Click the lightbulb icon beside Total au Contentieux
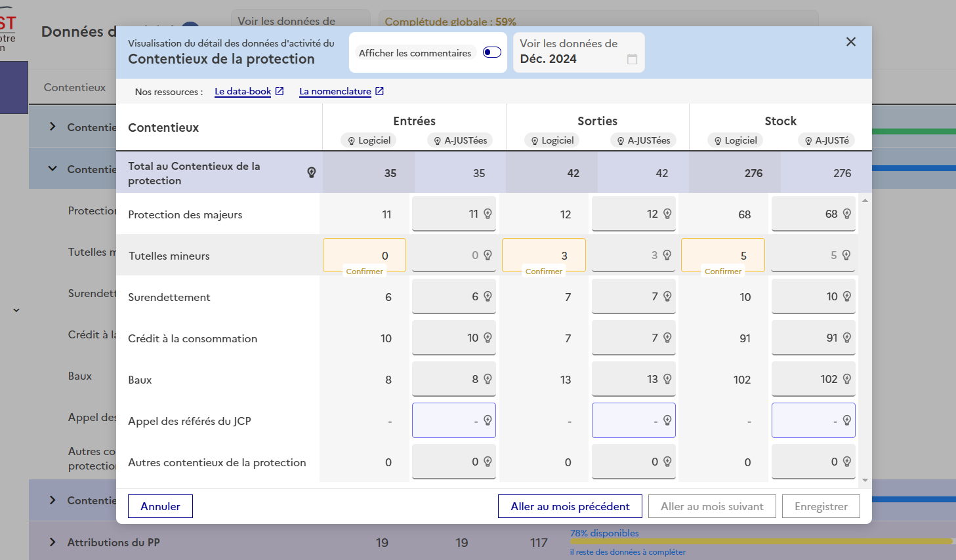 pyautogui.click(x=312, y=172)
